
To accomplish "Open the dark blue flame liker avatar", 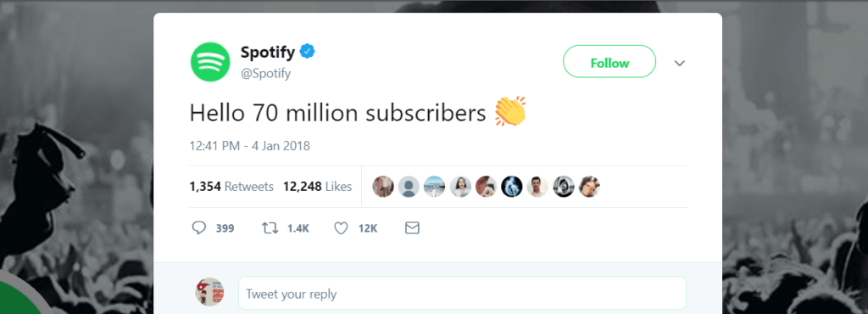I will coord(511,187).
